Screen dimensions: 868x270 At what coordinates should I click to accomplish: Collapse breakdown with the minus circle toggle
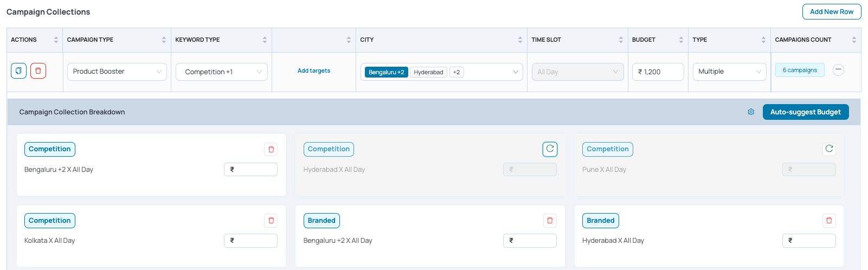point(838,70)
